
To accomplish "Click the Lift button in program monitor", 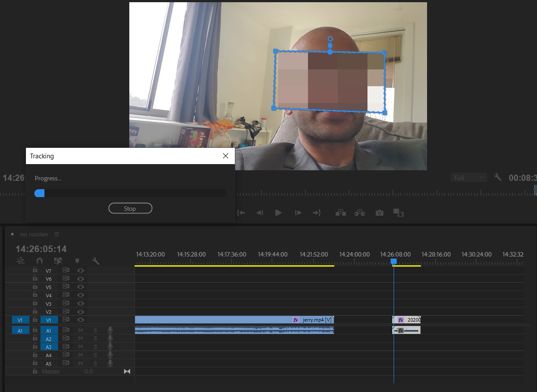I will tap(340, 213).
